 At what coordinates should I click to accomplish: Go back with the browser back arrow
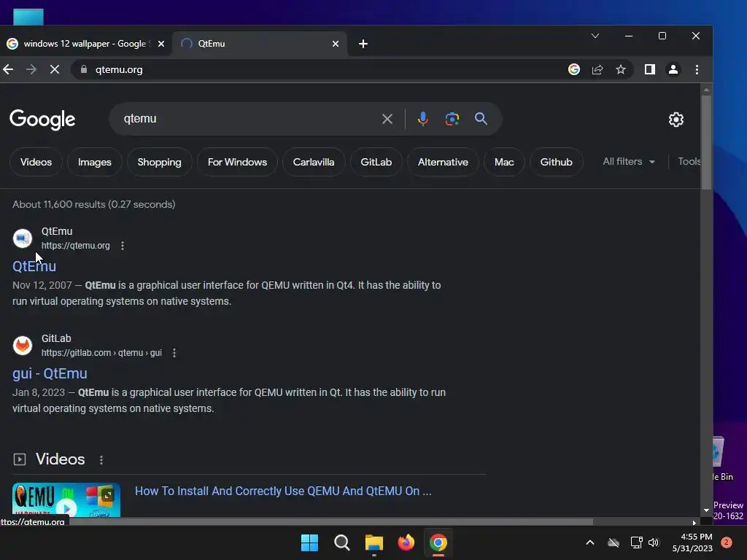pos(8,69)
